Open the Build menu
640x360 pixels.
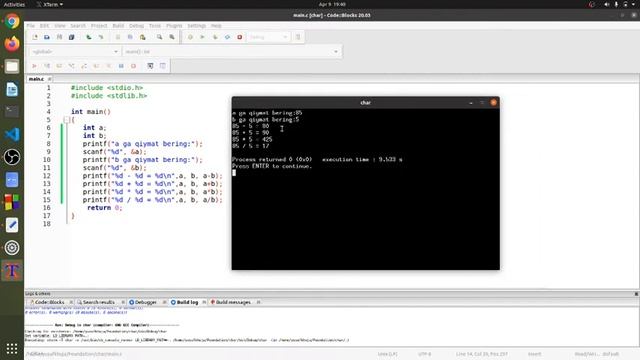118,26
